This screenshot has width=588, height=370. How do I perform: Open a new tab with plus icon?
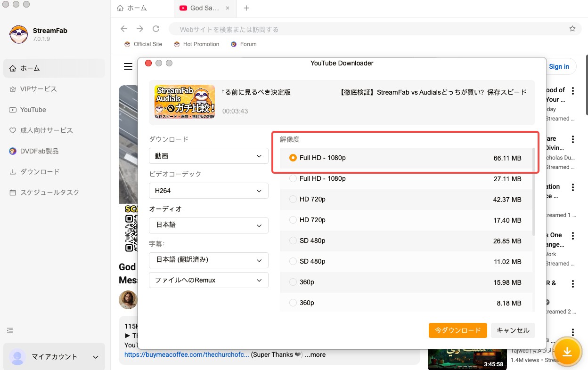coord(246,8)
